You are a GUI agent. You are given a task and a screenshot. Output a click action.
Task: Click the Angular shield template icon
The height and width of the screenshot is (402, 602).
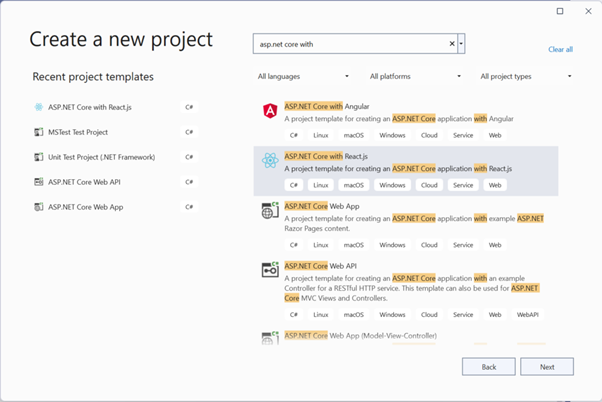(x=270, y=111)
